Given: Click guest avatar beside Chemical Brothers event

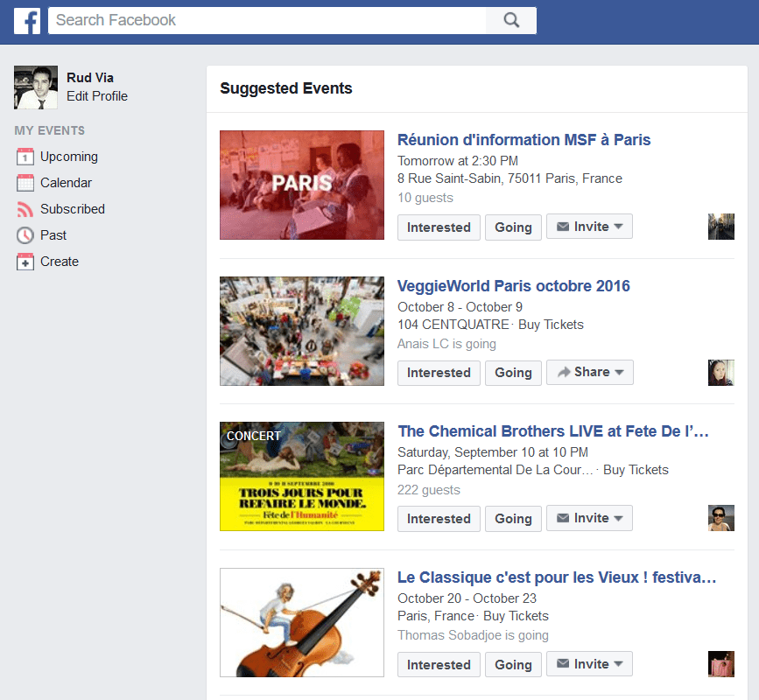Looking at the screenshot, I should (x=721, y=518).
